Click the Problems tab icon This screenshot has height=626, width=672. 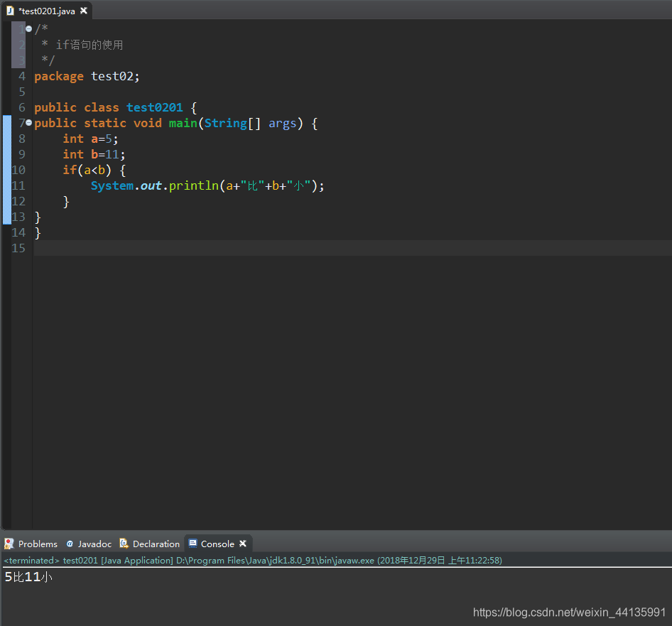click(9, 544)
